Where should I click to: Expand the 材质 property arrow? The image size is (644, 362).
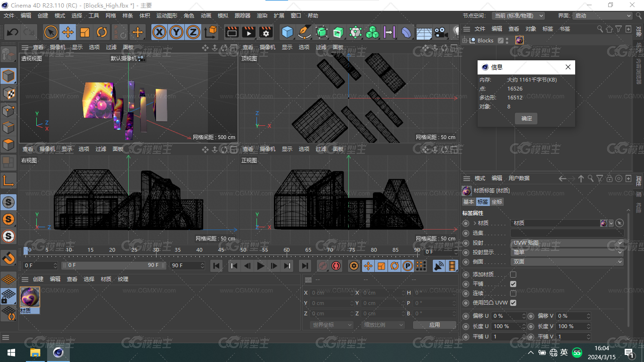click(474, 223)
